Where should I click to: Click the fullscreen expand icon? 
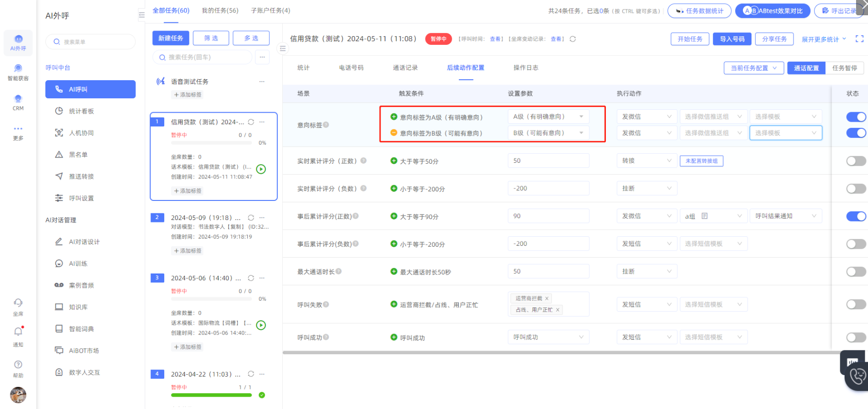coord(859,39)
